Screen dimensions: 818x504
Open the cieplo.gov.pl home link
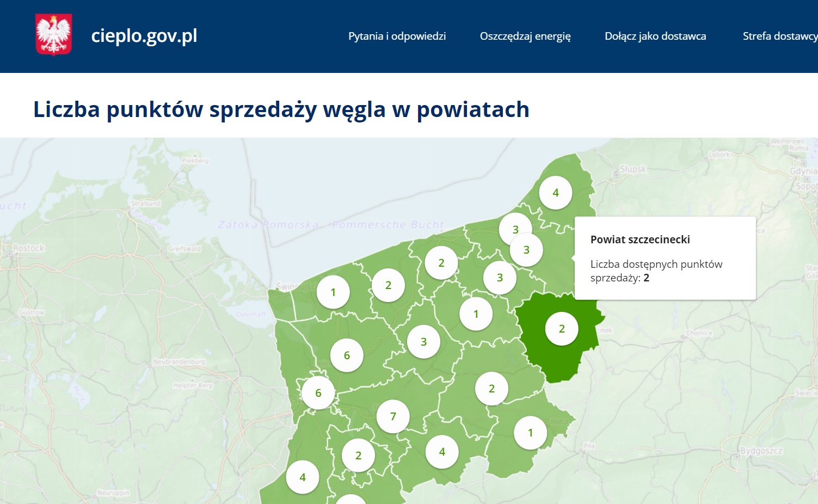click(x=144, y=36)
